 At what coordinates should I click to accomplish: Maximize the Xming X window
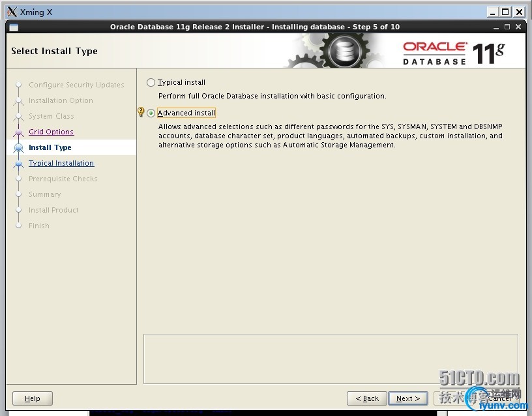tap(505, 12)
